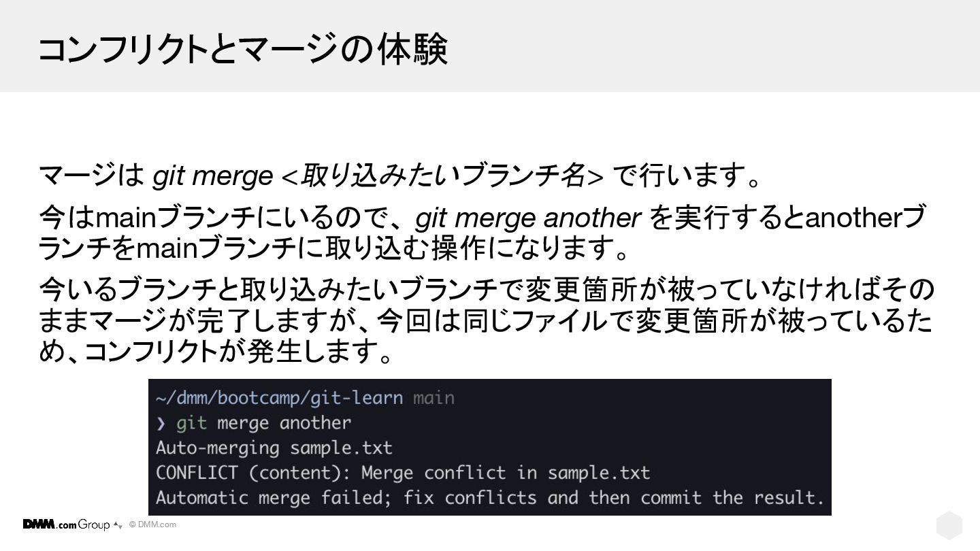Click the paragraph starting with 今いるブランチ
Image resolution: width=980 pixels, height=551 pixels.
(x=486, y=320)
